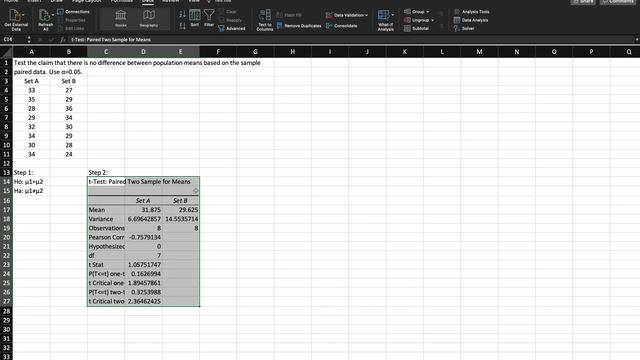Image resolution: width=640 pixels, height=360 pixels.
Task: Click the Group rows icon
Action: point(407,11)
